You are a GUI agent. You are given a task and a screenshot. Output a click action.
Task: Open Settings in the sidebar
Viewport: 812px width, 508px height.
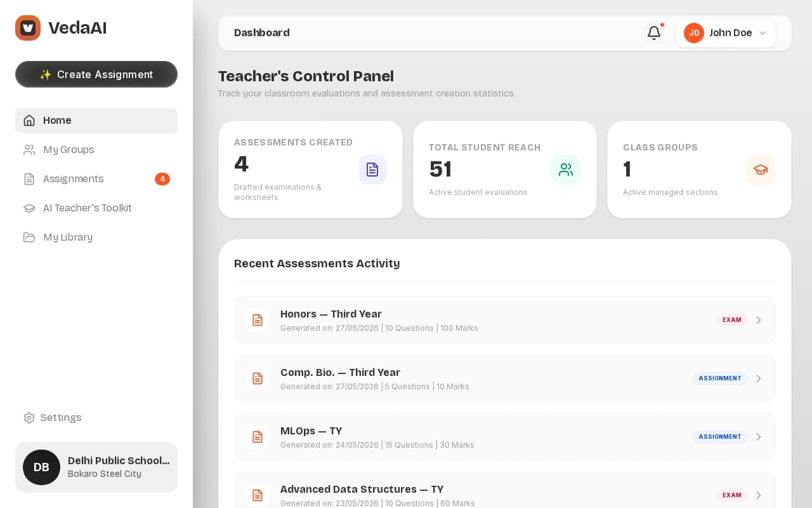point(96,418)
